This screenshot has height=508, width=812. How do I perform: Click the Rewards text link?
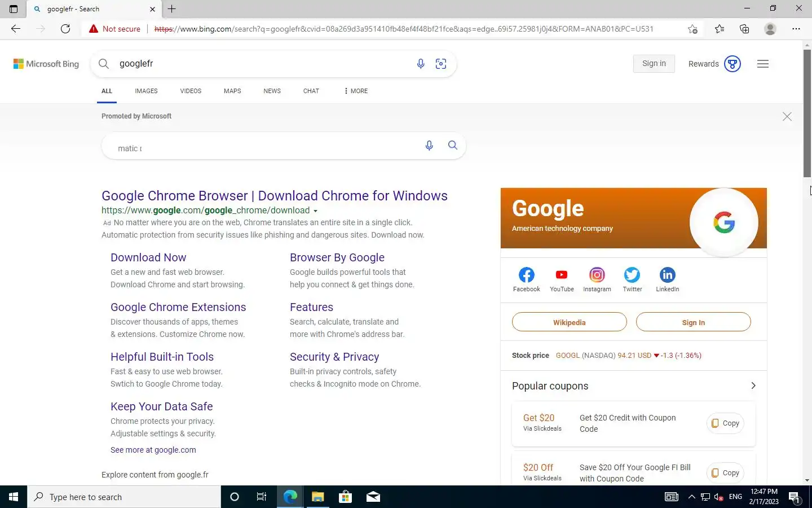point(703,64)
